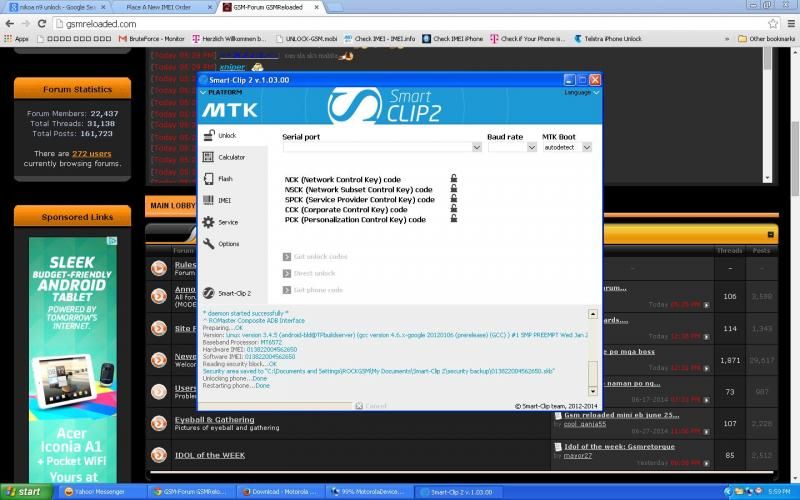The image size is (800, 500).
Task: Open a new Chrome tab
Action: click(334, 7)
